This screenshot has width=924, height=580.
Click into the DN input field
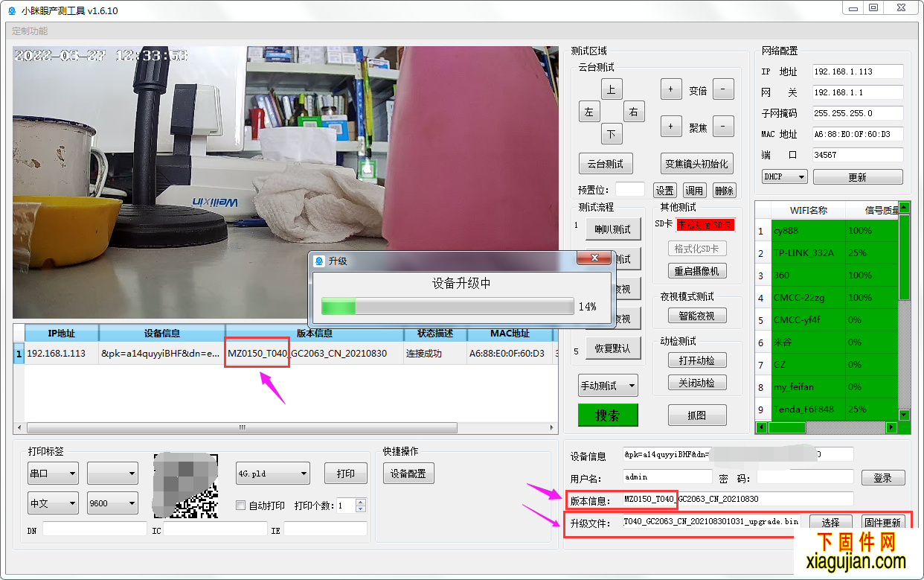click(x=94, y=529)
